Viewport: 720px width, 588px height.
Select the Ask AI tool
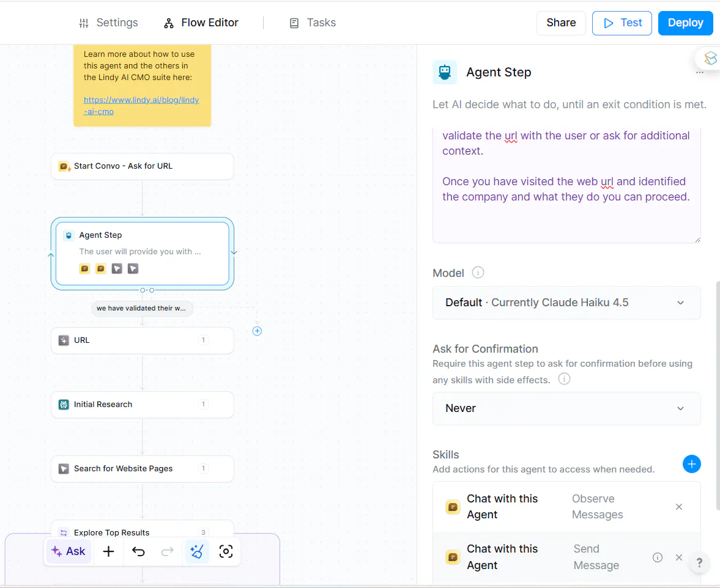tap(69, 551)
